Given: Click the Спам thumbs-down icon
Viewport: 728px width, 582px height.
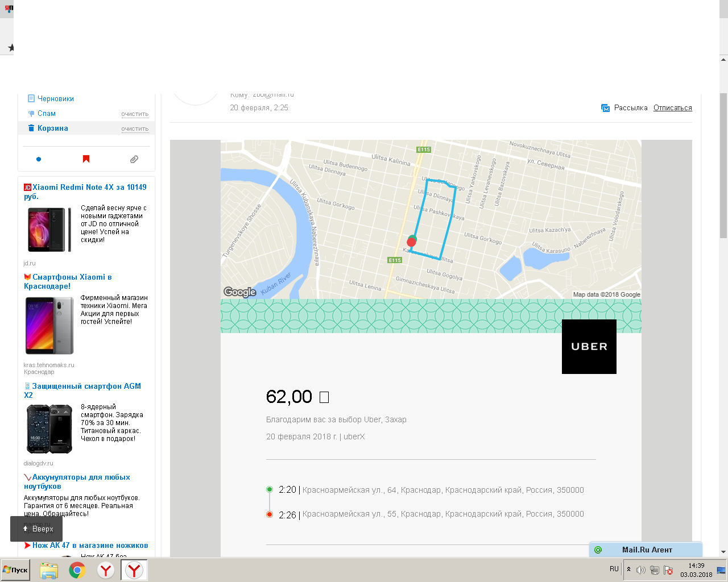Looking at the screenshot, I should [x=31, y=113].
